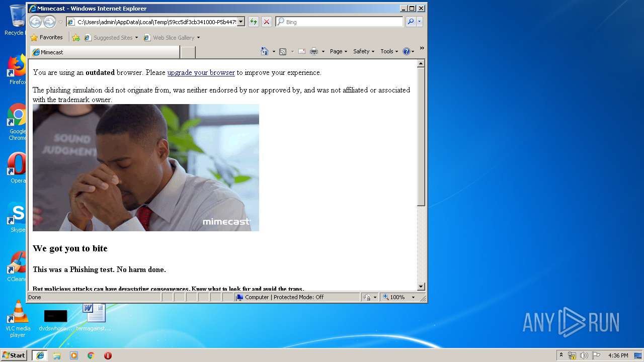
Task: Follow the 'upgrade your browser' link
Action: [201, 72]
